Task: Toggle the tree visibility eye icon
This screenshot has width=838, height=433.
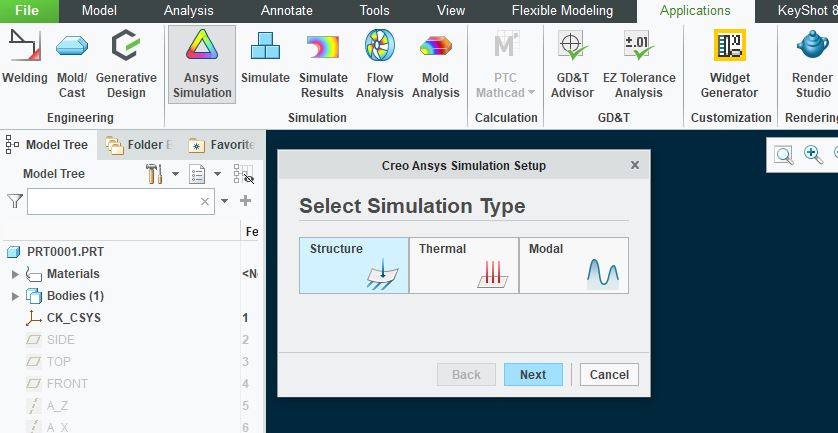Action: [x=244, y=174]
